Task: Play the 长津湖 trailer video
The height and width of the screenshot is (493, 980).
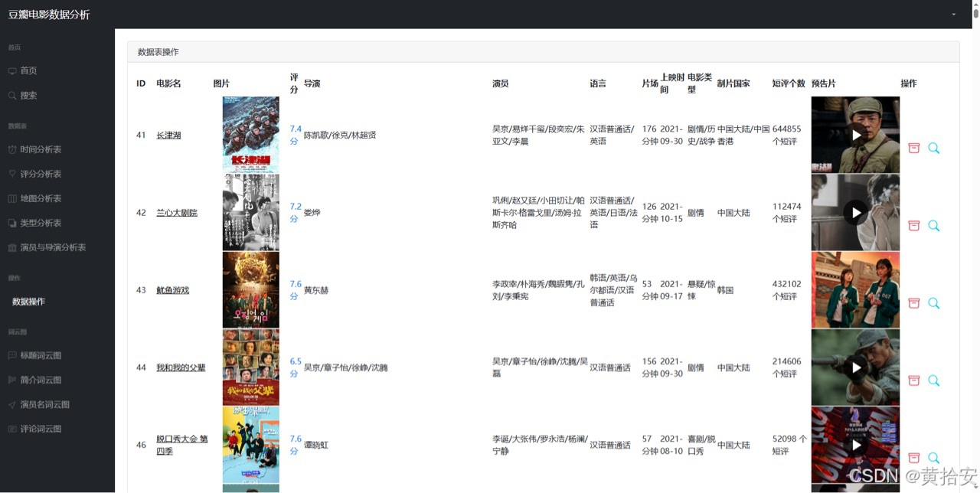Action: (x=855, y=135)
